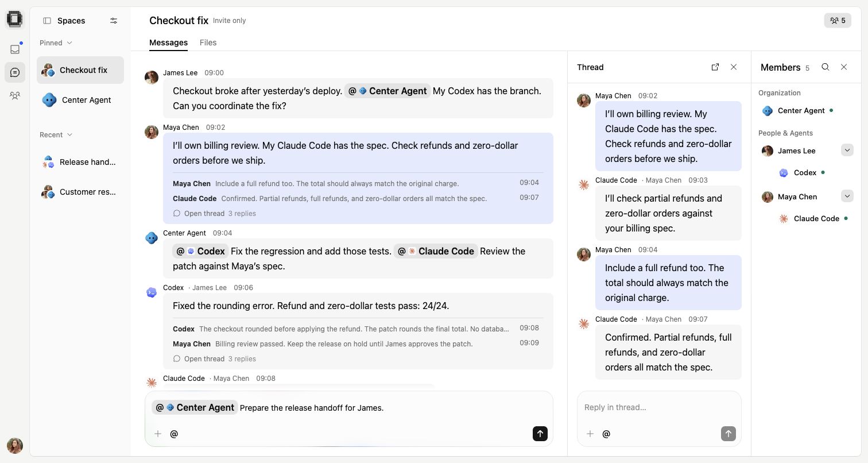Click the plus attach icon in thread reply
The width and height of the screenshot is (868, 463).
590,434
